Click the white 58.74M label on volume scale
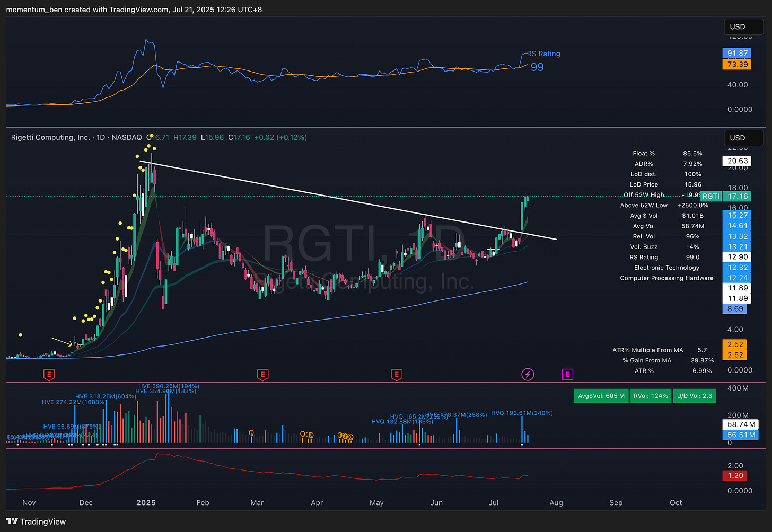Screen dimensions: 772x532 pyautogui.click(x=741, y=424)
